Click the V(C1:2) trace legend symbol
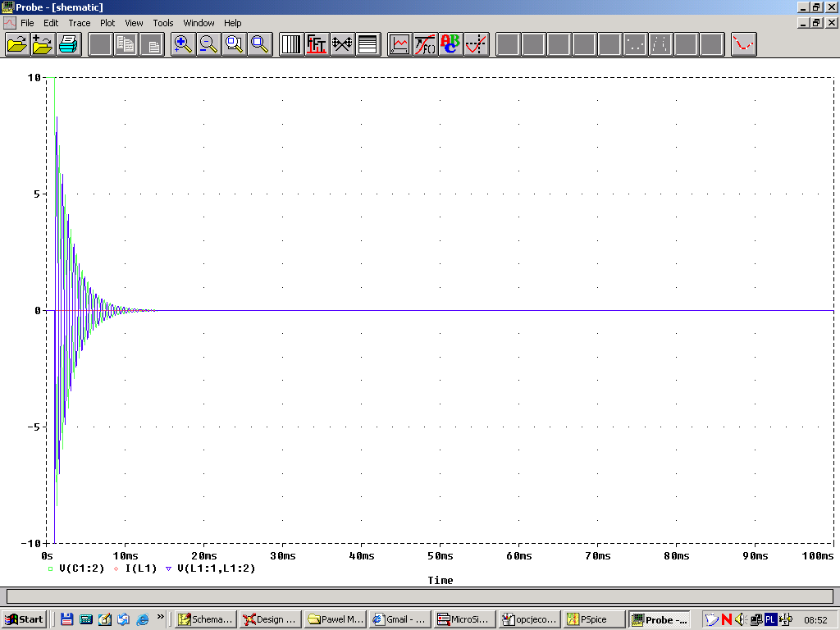Viewport: 840px width, 630px height. click(50, 568)
